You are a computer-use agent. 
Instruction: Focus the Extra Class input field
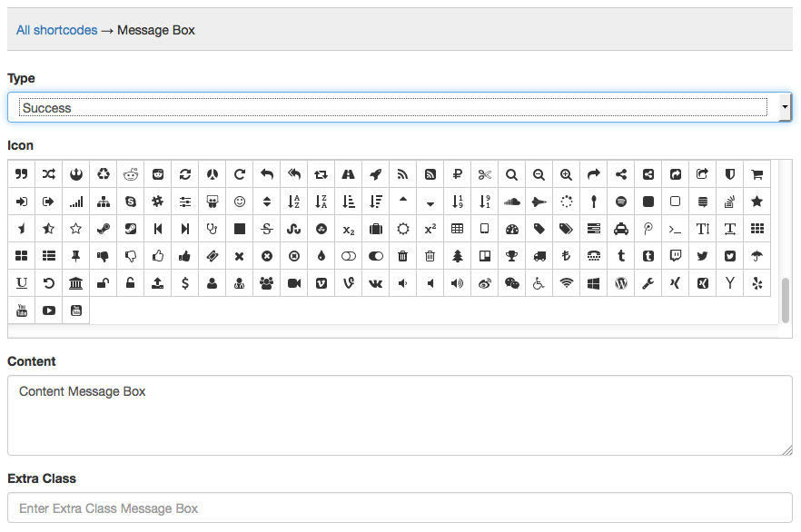(x=400, y=507)
